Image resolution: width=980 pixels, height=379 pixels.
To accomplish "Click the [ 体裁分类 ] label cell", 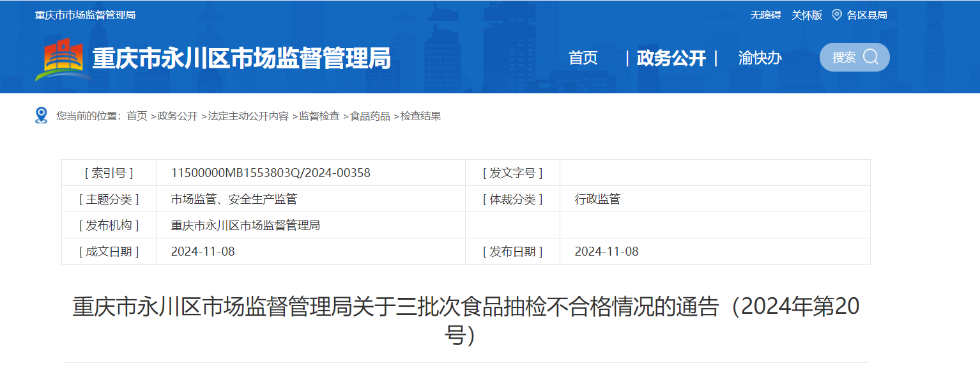I will (512, 199).
